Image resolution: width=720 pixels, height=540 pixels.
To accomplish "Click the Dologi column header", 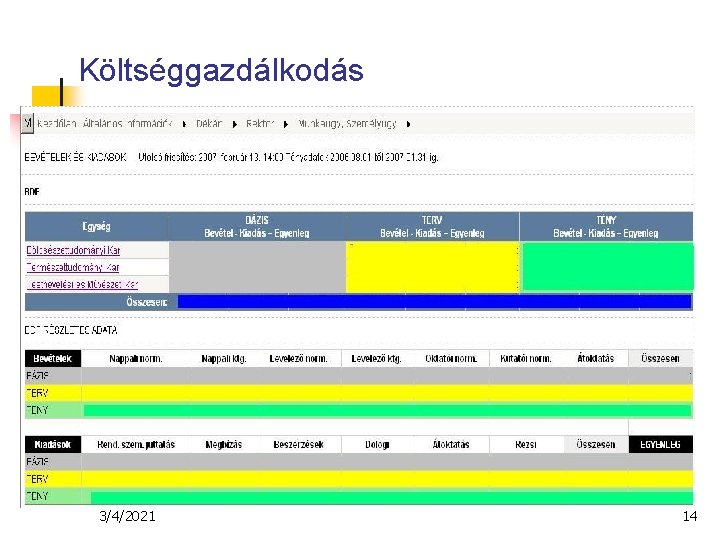I will pos(377,444).
